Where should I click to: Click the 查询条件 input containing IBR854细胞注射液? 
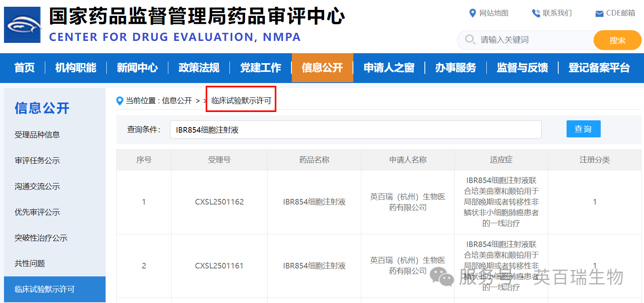[355, 130]
